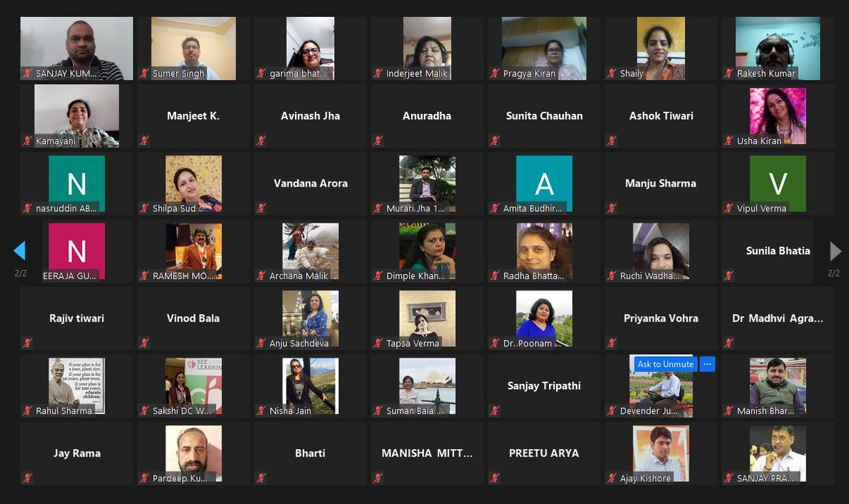This screenshot has width=849, height=504.
Task: Click muted mic icon on Vipul Verma tile
Action: pos(728,209)
